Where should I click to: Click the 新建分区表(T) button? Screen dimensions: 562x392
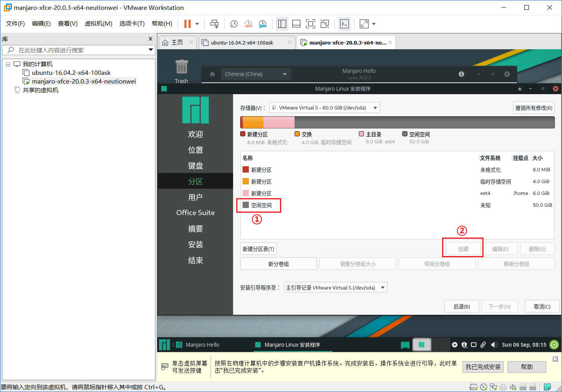tap(258, 249)
